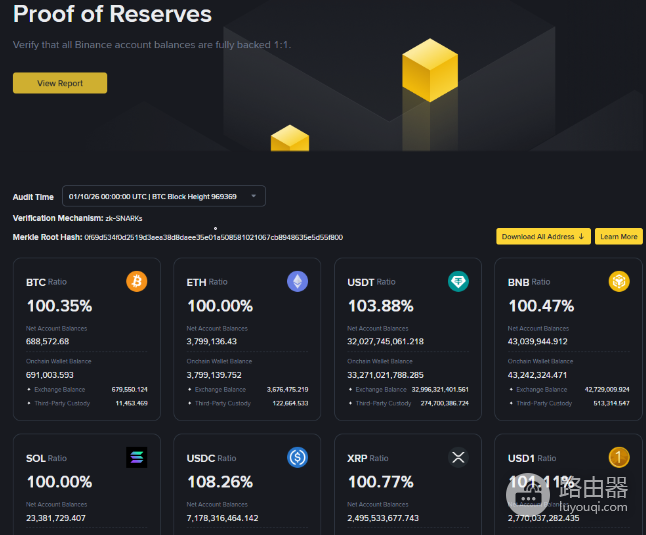This screenshot has width=646, height=535.
Task: Click XRP net account balance 2,495,533,677.743
Action: 383,518
